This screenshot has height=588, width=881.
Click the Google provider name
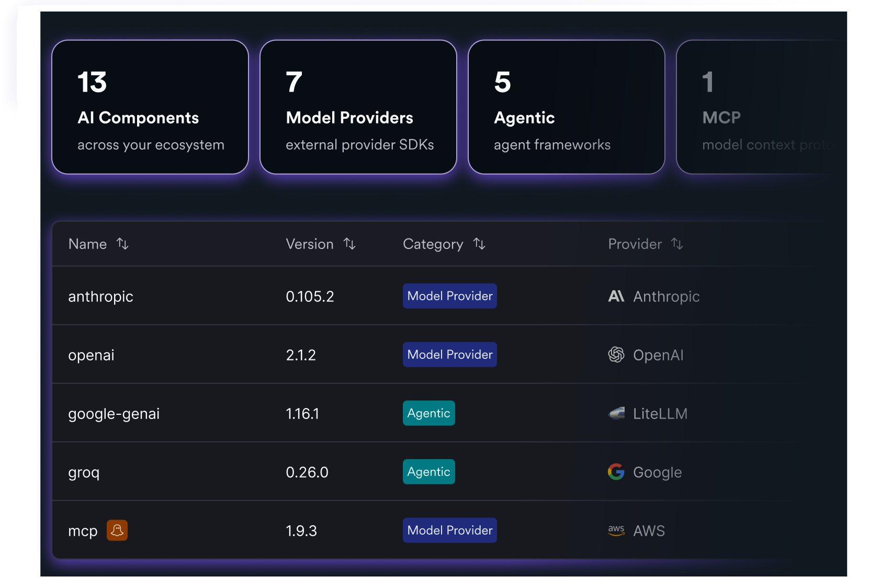(658, 472)
